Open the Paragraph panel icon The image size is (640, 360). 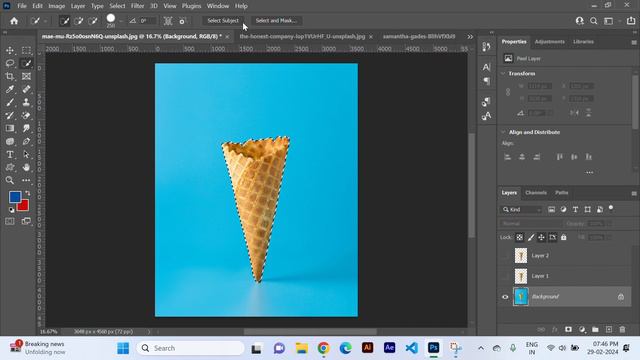[486, 81]
